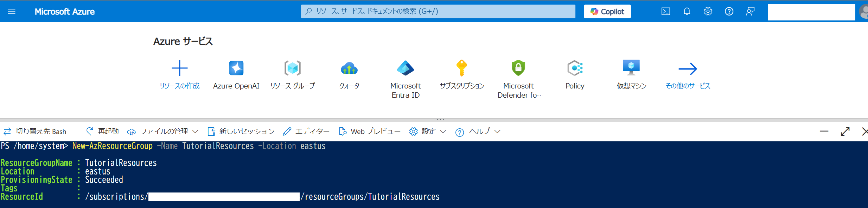Open notifications bell
Screen dimensions: 868x208
pyautogui.click(x=687, y=11)
